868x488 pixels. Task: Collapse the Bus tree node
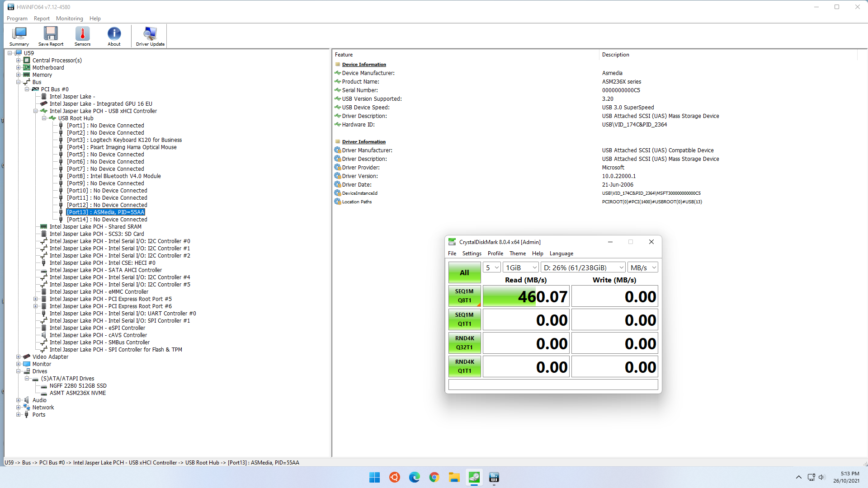19,82
